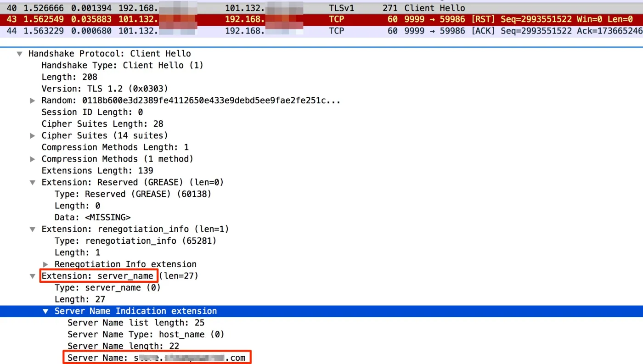Select Version: TLS 1.2 (0x0303) line
Image resolution: width=643 pixels, height=364 pixels.
coord(105,89)
